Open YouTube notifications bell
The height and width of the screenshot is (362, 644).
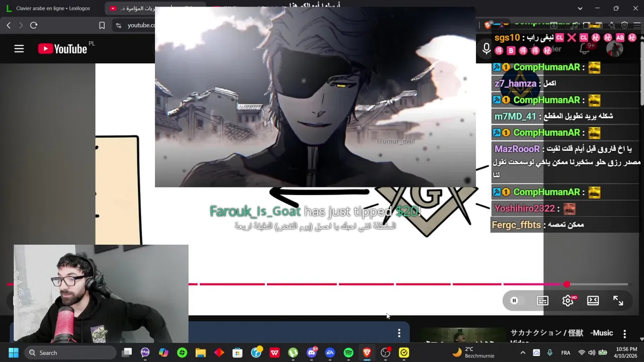coord(585,49)
